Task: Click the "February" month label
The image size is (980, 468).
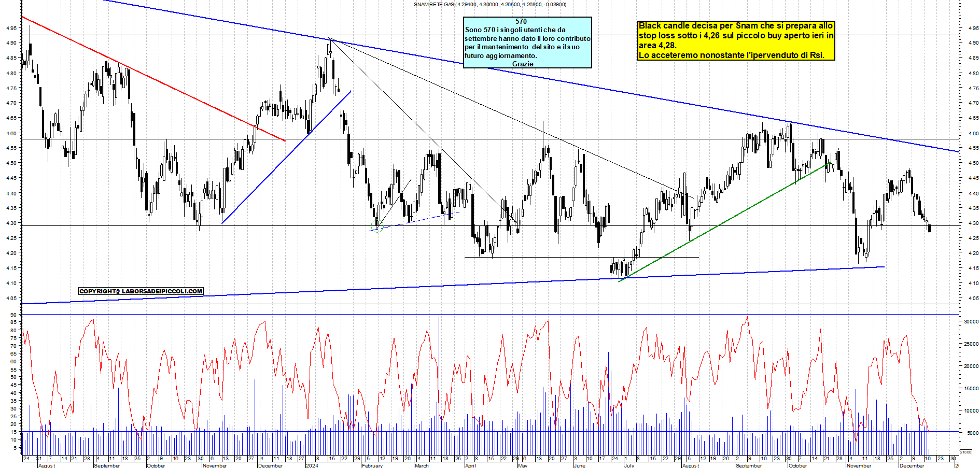Action: coord(372,465)
